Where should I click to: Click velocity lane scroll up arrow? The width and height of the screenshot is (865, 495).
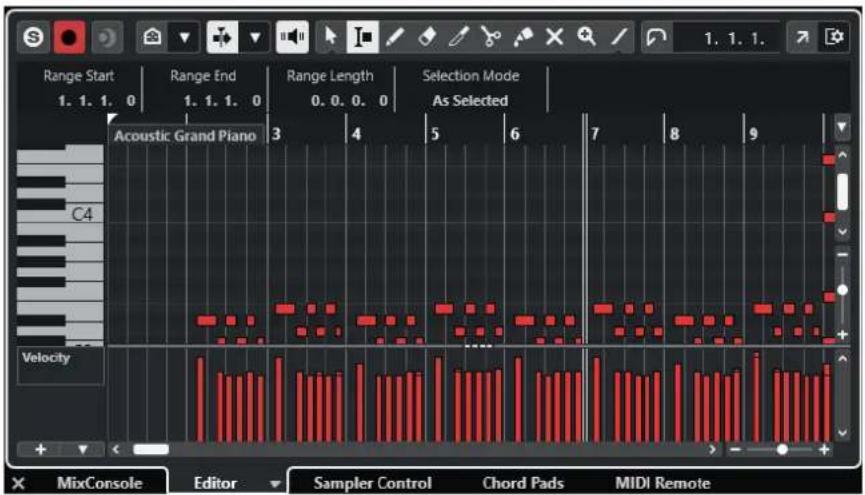pos(842,359)
